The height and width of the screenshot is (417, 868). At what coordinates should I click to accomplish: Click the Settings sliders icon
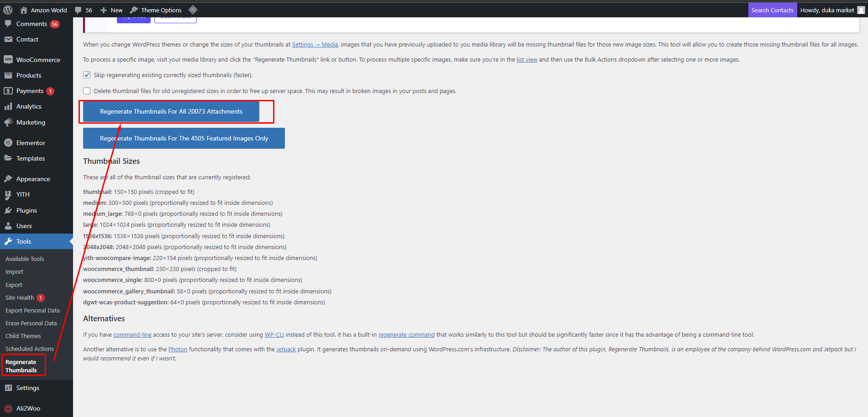8,388
